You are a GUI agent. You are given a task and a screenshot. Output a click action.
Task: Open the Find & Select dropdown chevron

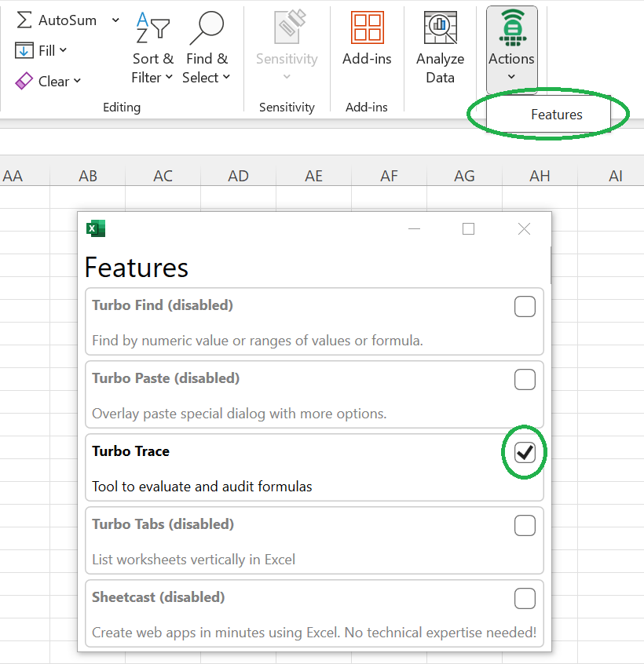pos(226,77)
